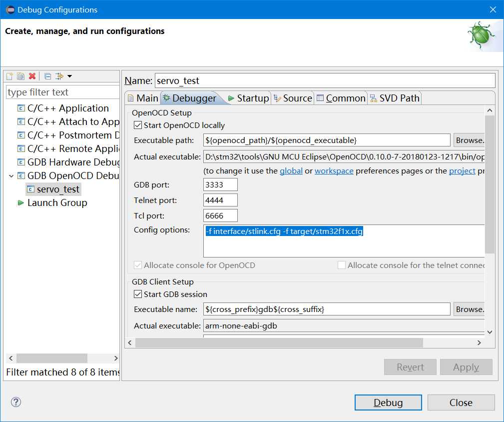504x422 pixels.
Task: Open the SVD Path tab
Action: point(395,98)
